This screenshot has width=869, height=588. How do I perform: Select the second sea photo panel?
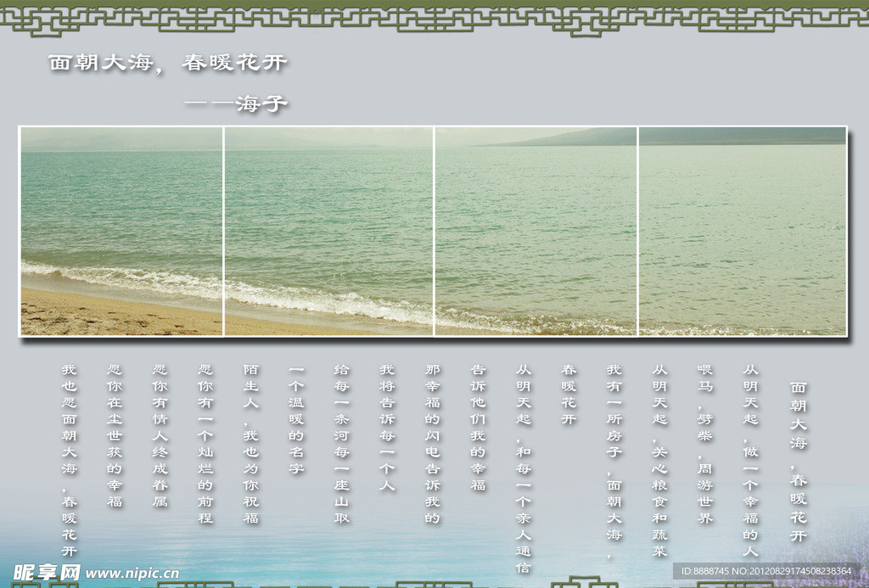pyautogui.click(x=328, y=231)
